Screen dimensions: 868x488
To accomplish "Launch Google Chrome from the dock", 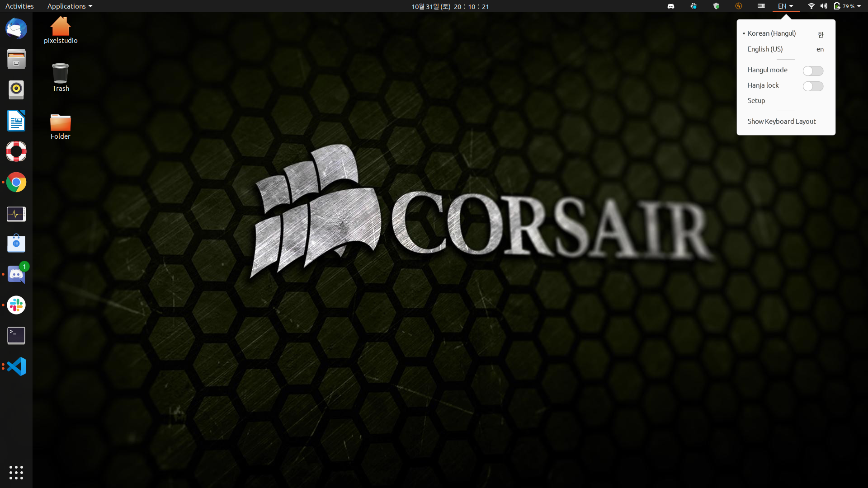I will coord(16,182).
